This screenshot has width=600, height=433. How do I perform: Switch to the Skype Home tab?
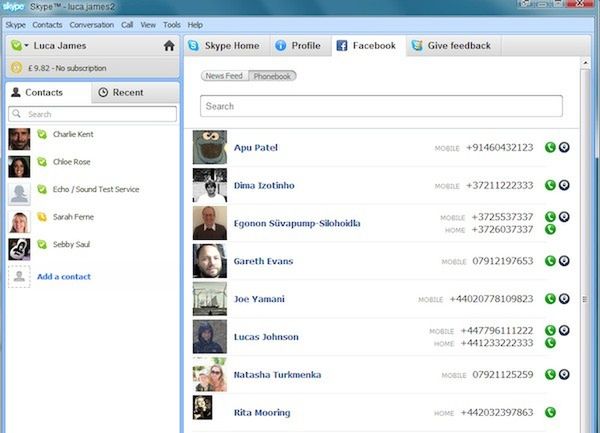(226, 46)
